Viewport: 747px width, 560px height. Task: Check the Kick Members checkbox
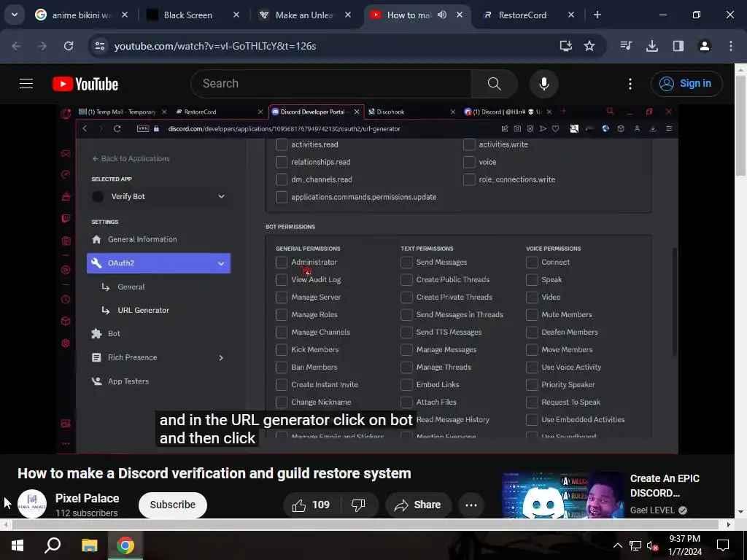pyautogui.click(x=282, y=350)
